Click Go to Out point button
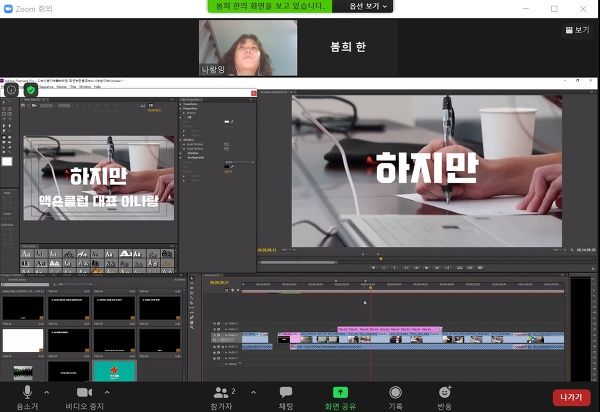The width and height of the screenshot is (600, 412). 447,268
